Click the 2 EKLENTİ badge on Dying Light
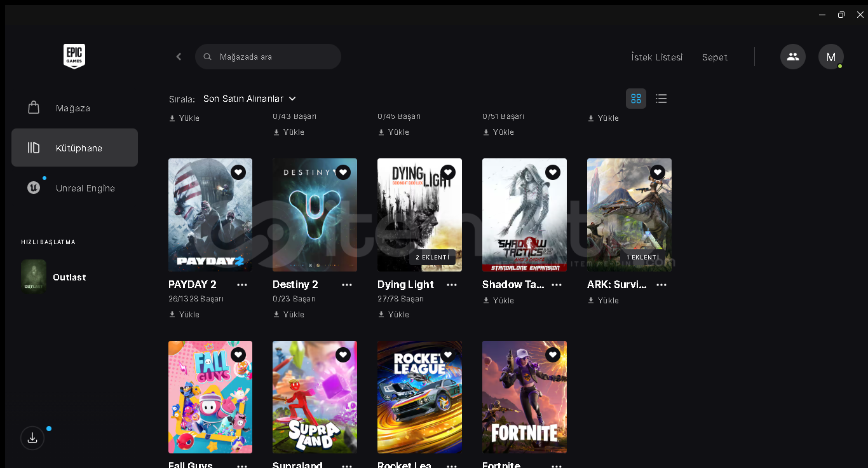This screenshot has height=468, width=868. pos(432,257)
